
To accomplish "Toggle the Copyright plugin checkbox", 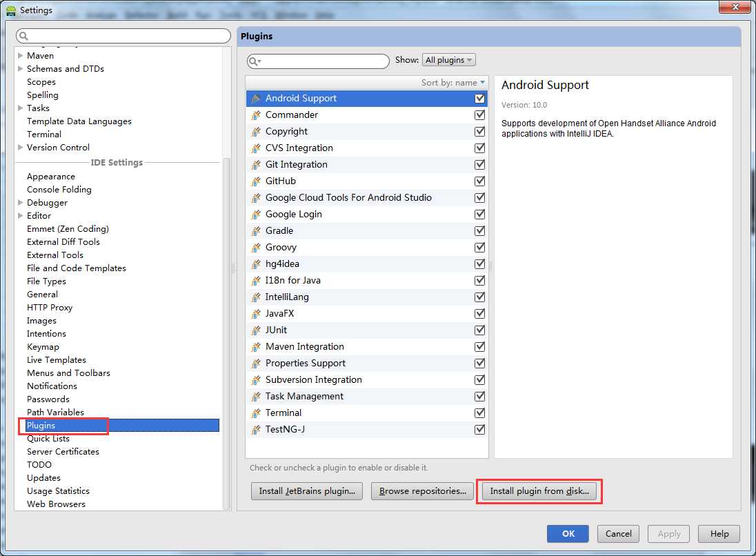I will click(x=479, y=132).
